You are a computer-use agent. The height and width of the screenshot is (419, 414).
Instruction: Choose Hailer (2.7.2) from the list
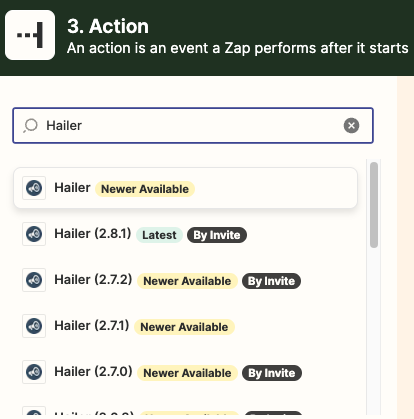point(185,280)
